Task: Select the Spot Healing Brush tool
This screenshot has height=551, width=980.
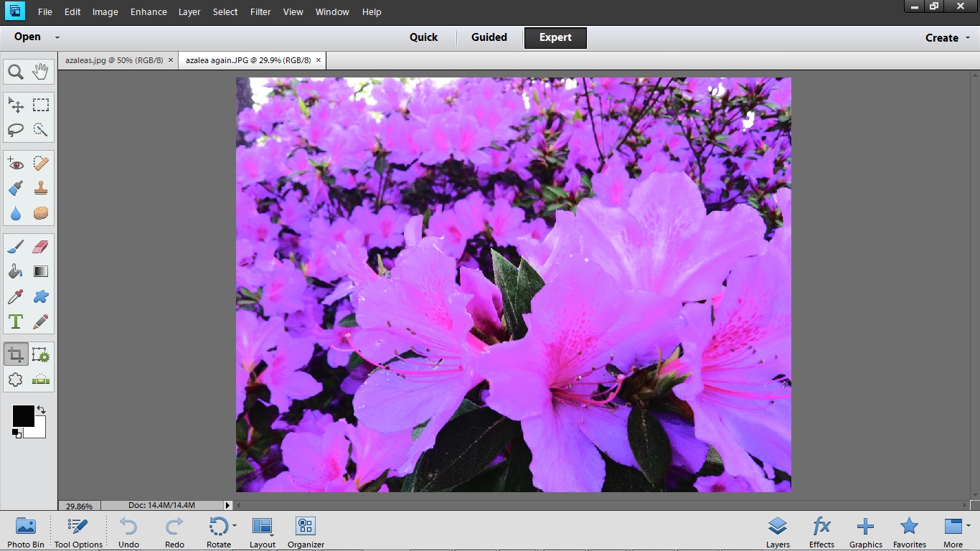Action: (41, 164)
